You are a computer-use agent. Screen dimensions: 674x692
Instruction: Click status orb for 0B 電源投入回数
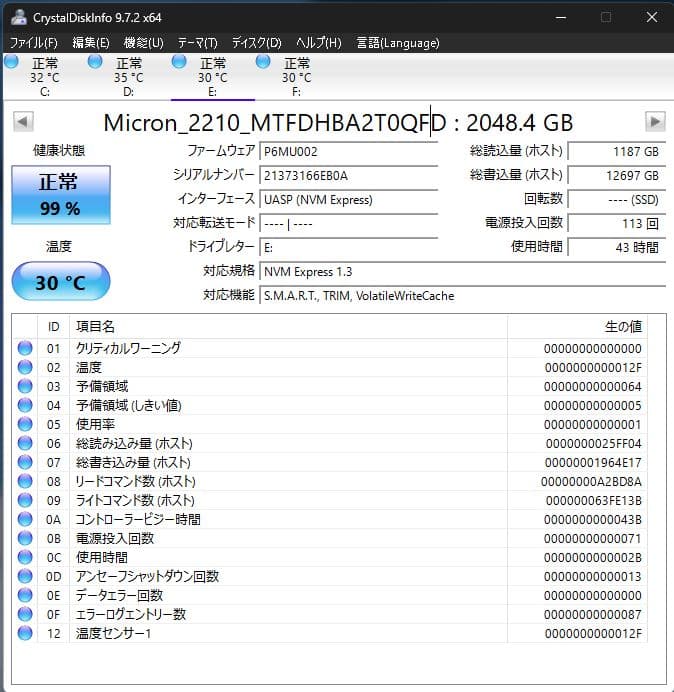tap(25, 538)
